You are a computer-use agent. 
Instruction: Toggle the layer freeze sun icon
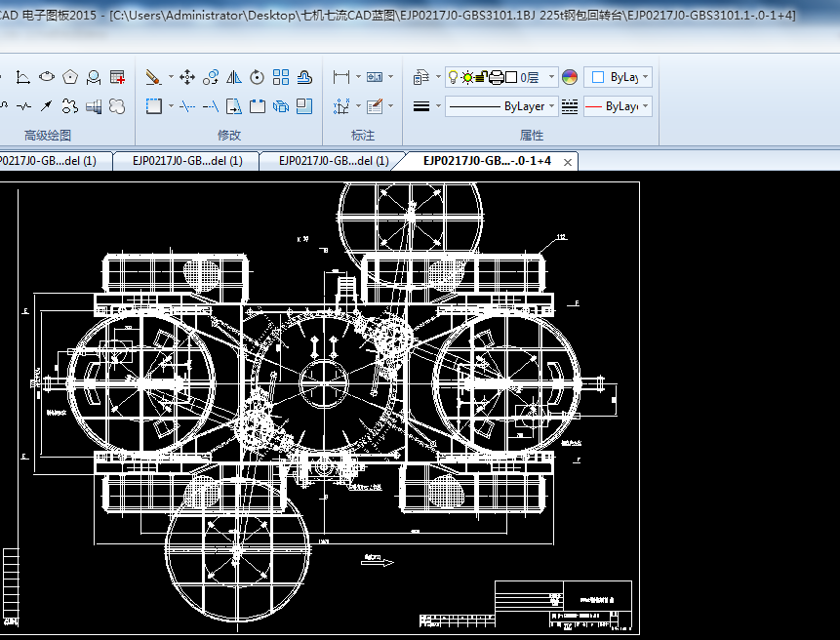(467, 77)
